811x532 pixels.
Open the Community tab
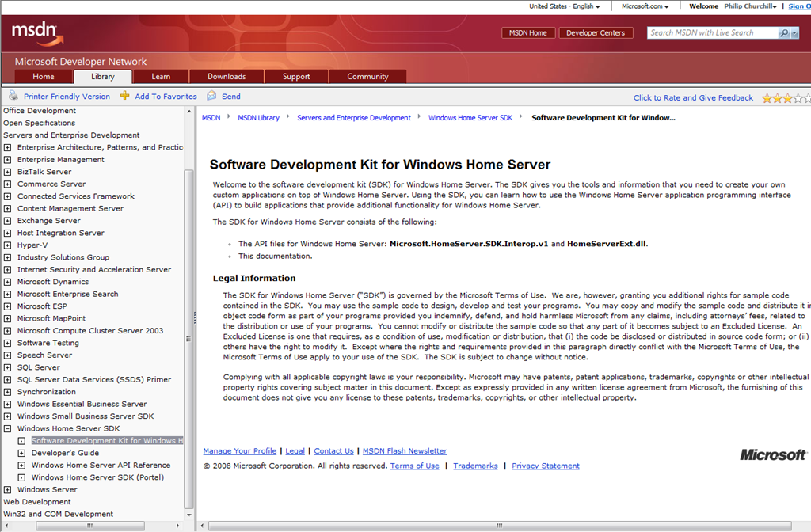[367, 77]
